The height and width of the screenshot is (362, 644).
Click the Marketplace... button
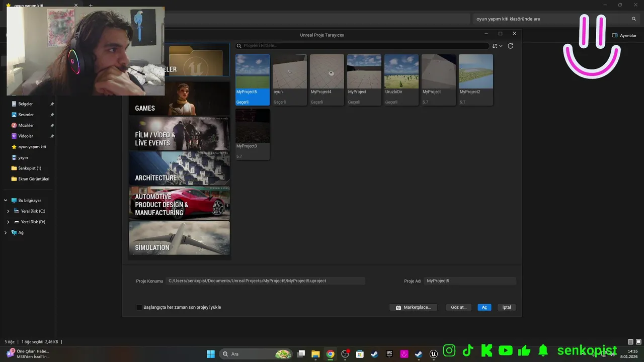point(413,307)
